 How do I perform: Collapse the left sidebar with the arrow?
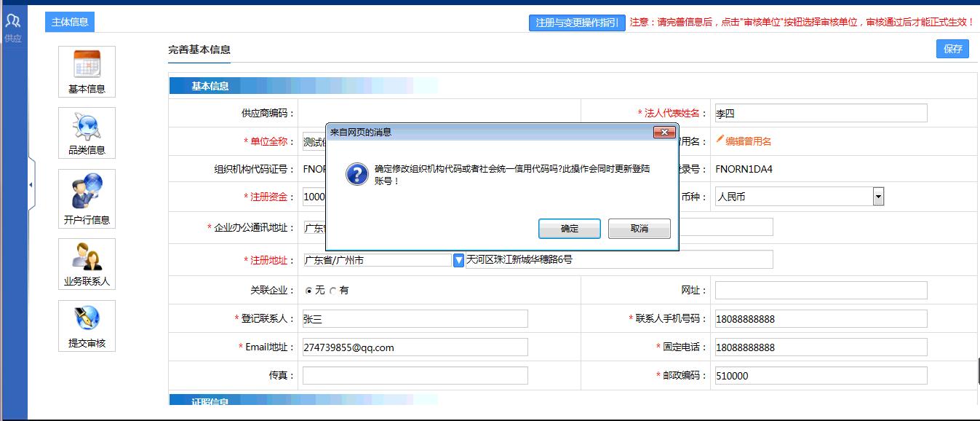coord(30,184)
